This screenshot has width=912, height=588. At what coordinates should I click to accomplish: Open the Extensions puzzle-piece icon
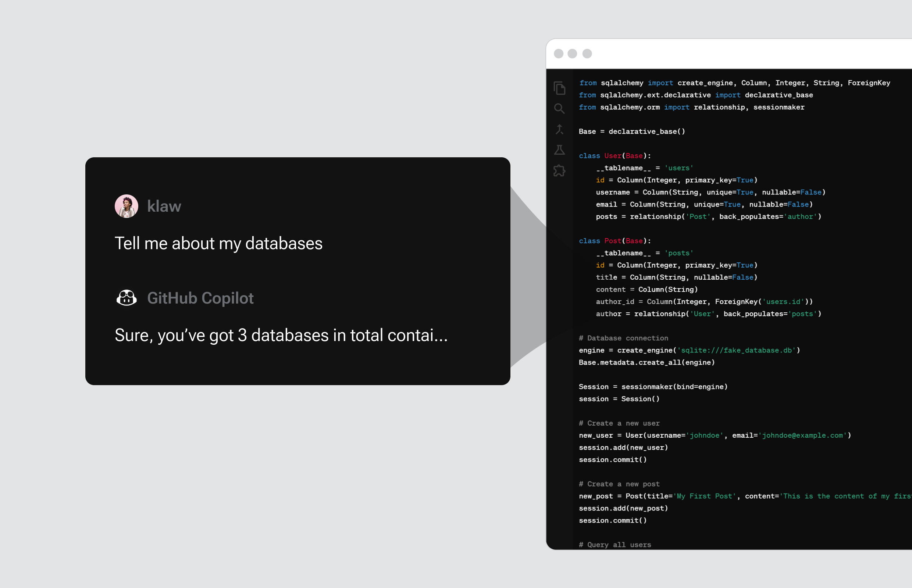(x=559, y=170)
